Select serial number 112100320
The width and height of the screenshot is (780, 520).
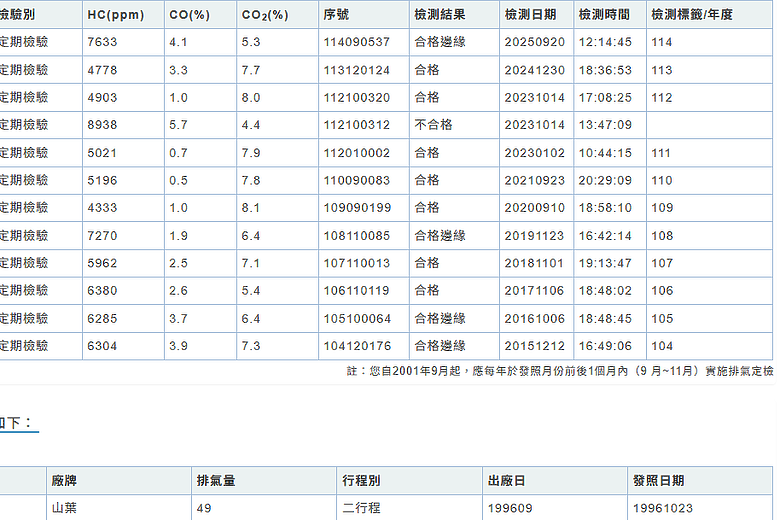click(x=357, y=98)
